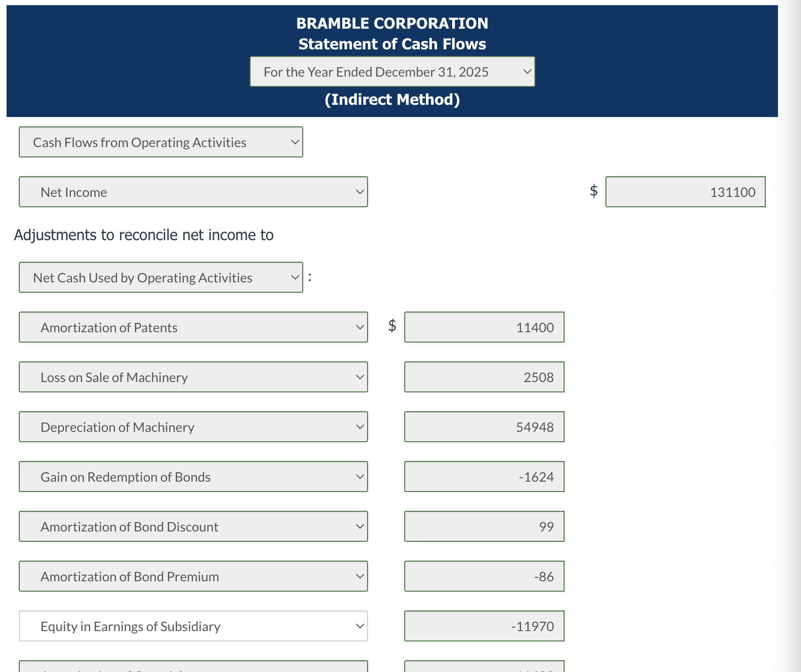Click the Adjustments to reconcile net income text
This screenshot has height=672, width=801.
tap(144, 234)
